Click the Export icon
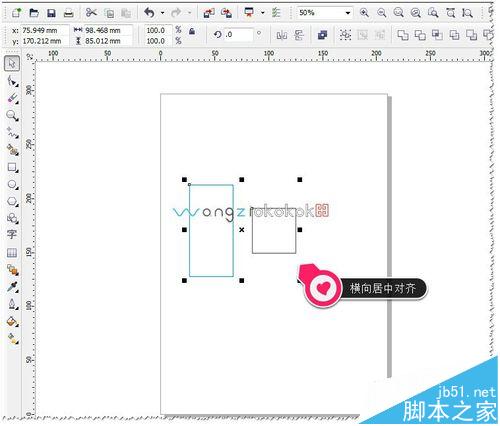500x426 pixels. coord(227,13)
